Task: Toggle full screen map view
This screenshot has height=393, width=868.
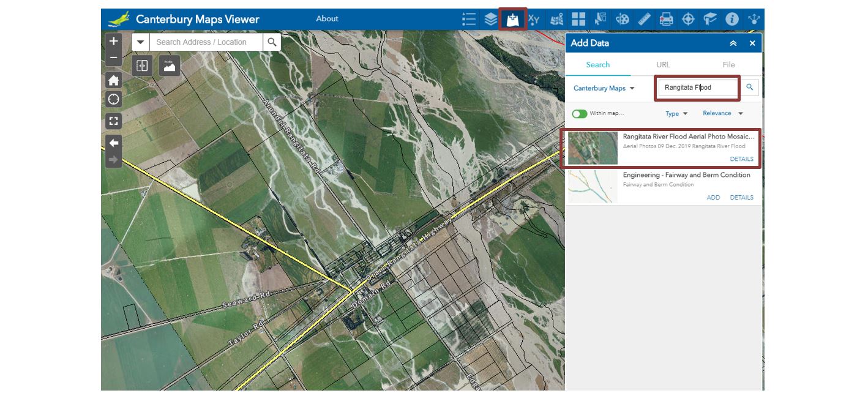Action: click(x=113, y=121)
